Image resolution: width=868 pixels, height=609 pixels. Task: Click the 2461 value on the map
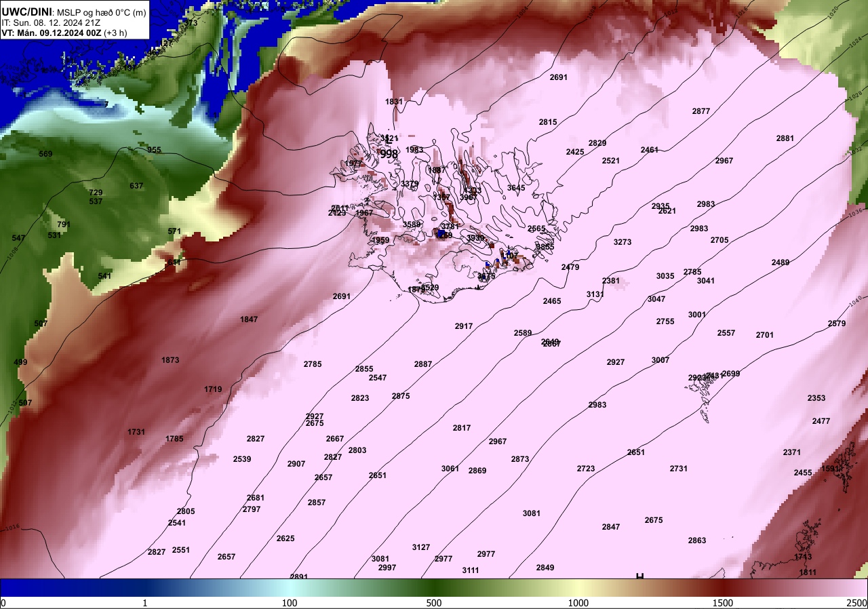[x=650, y=150]
